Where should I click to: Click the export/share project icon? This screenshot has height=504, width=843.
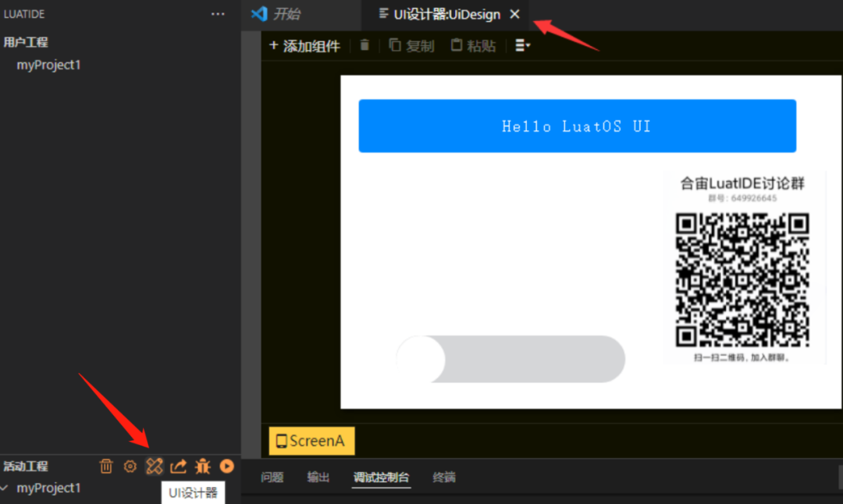click(x=178, y=466)
